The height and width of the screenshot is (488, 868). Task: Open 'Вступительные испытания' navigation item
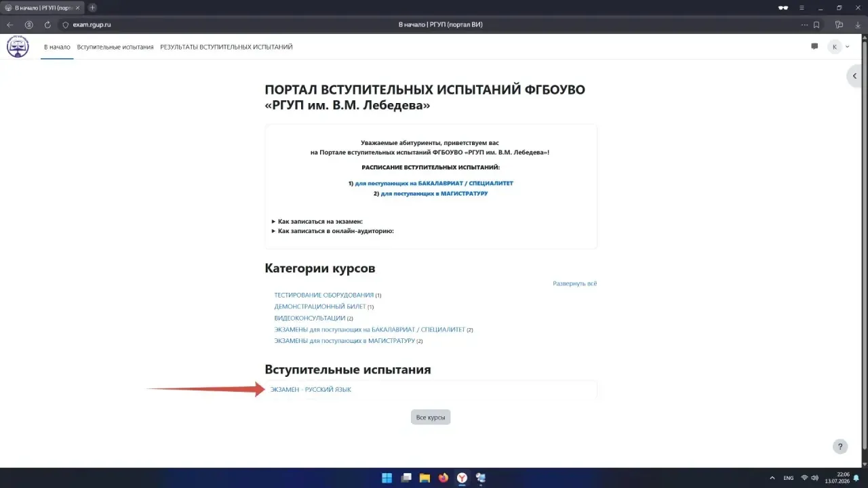click(x=115, y=47)
